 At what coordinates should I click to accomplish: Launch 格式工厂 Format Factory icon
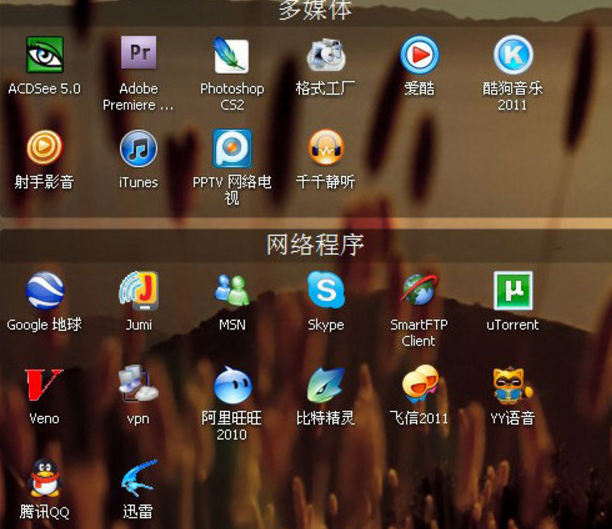(x=326, y=54)
